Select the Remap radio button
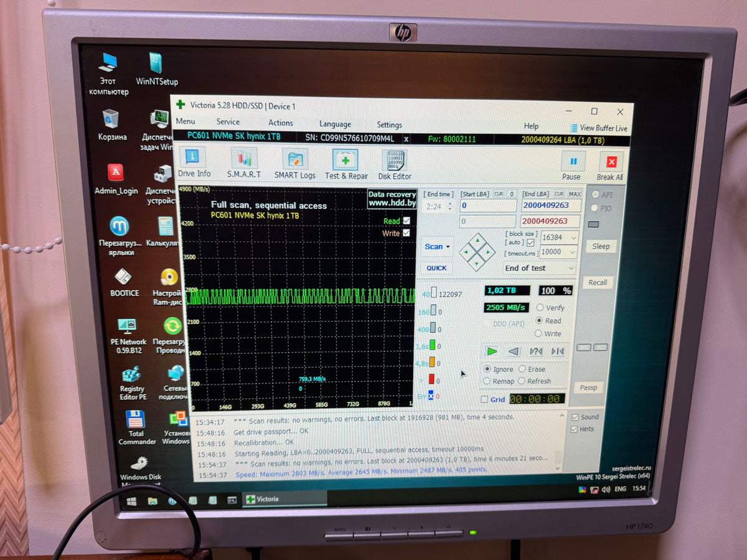The width and height of the screenshot is (747, 560). click(487, 381)
